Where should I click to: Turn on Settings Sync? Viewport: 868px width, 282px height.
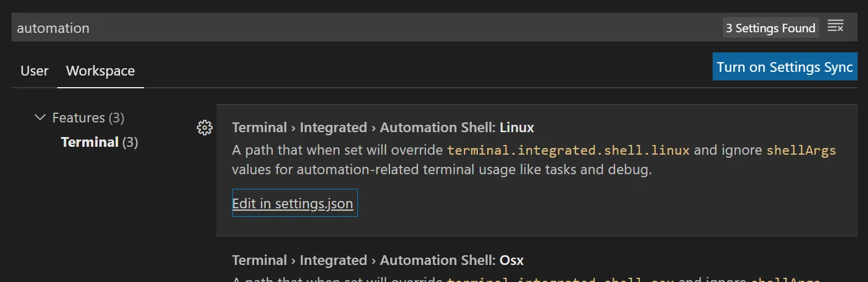784,67
